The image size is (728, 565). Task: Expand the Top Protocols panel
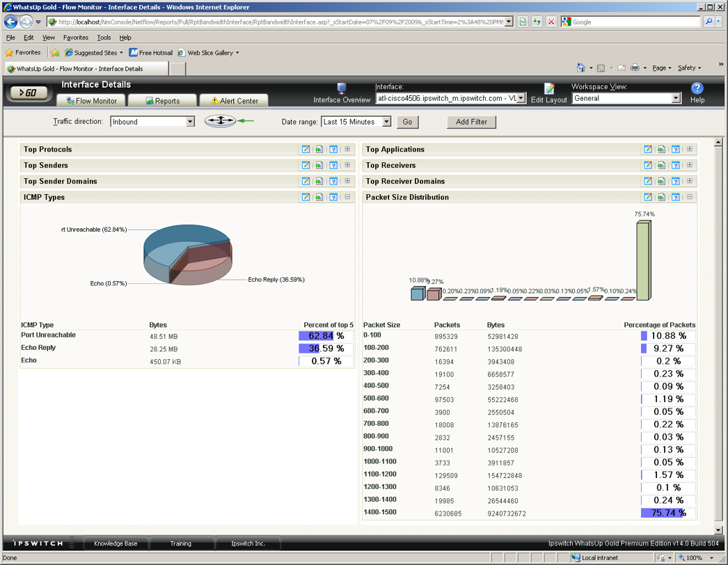[x=347, y=149]
